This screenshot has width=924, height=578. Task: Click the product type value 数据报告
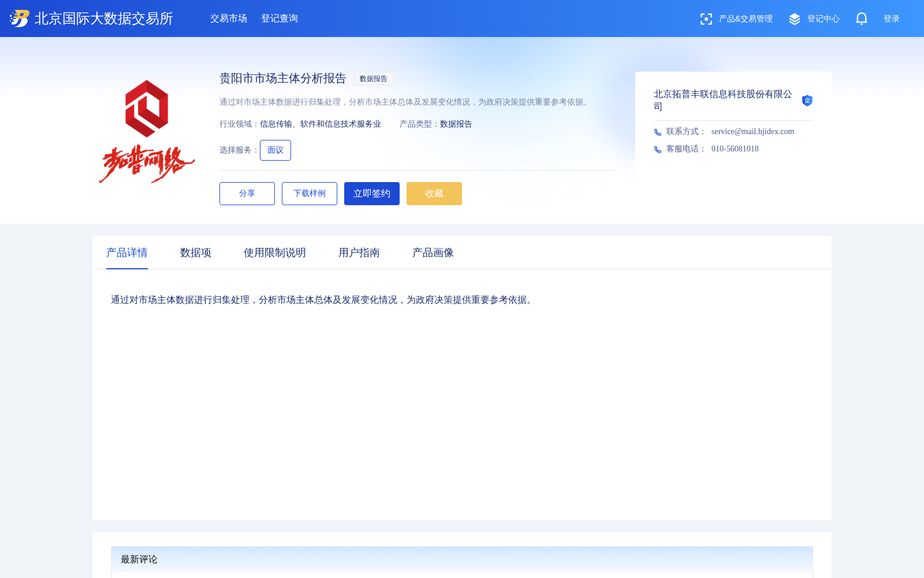point(456,124)
